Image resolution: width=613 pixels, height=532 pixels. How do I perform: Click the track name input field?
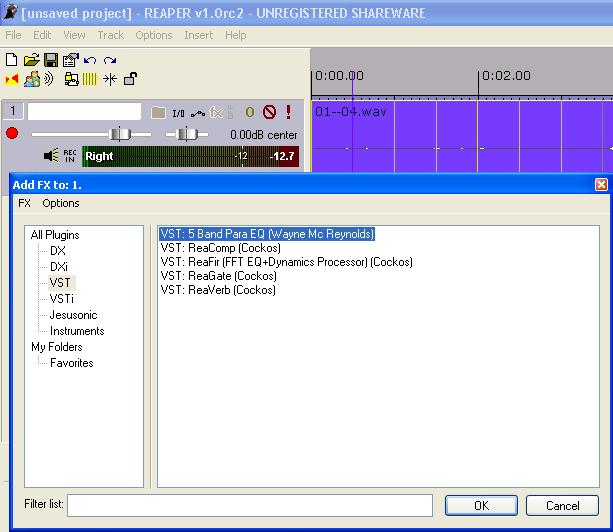(x=84, y=112)
